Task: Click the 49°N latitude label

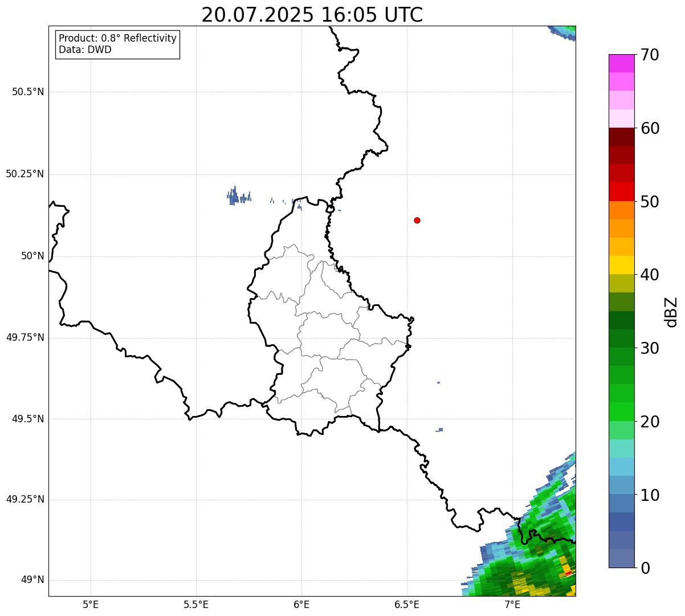Action: click(x=32, y=580)
